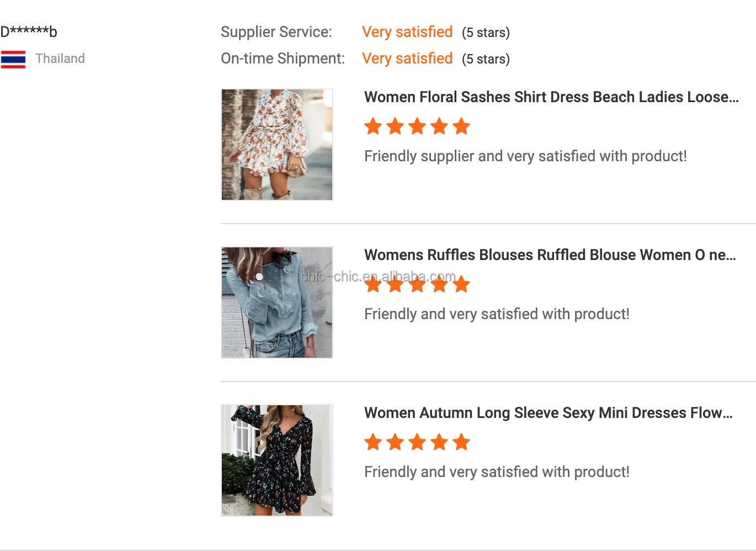Open the Women Floral Sashes Shirt Dress title
This screenshot has height=551, width=756.
click(551, 97)
